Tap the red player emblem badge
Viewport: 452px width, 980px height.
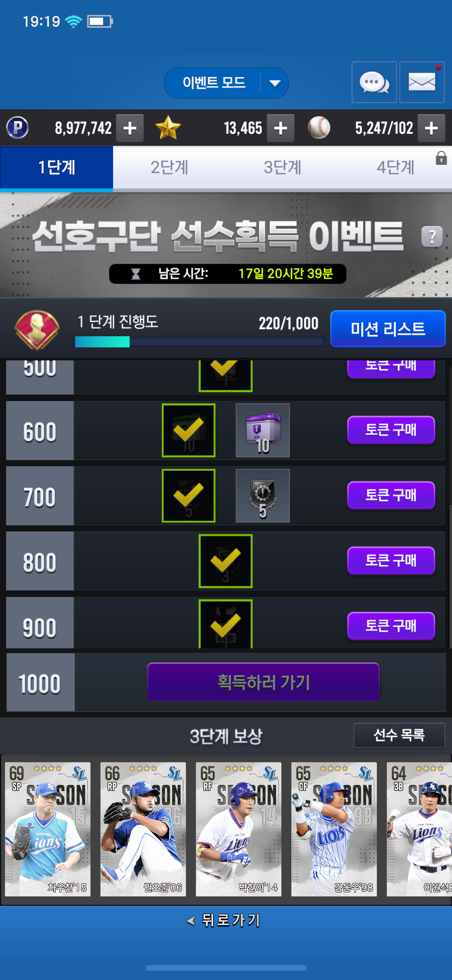pos(37,330)
